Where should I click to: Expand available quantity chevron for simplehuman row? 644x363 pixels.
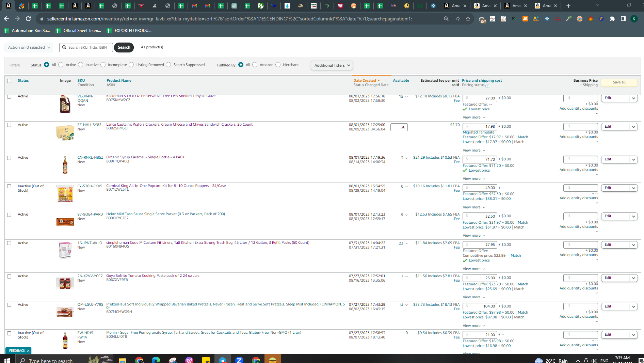tap(406, 243)
